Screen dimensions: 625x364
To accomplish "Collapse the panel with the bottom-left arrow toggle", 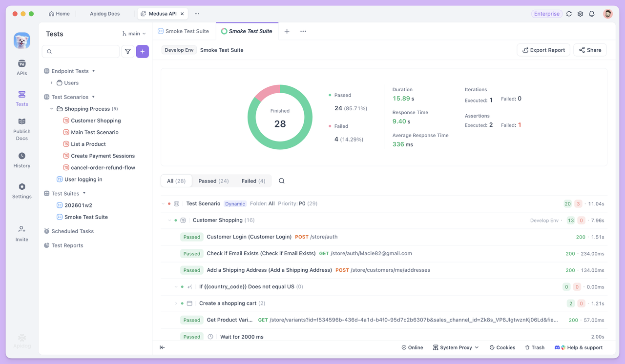I will [x=162, y=347].
